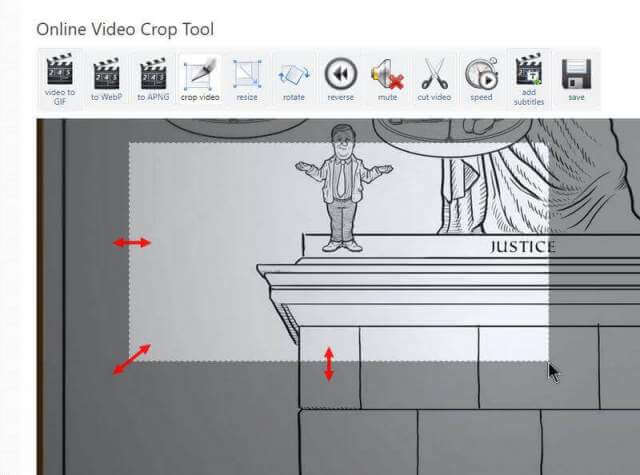Select the to WebP converter
Viewport: 640px width, 475px height.
click(x=106, y=79)
